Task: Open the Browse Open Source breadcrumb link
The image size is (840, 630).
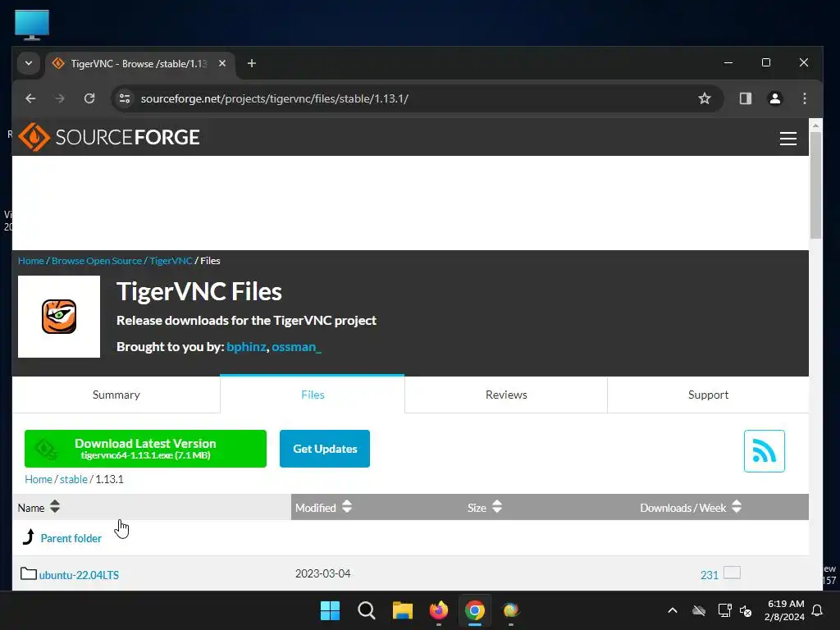Action: pyautogui.click(x=97, y=260)
